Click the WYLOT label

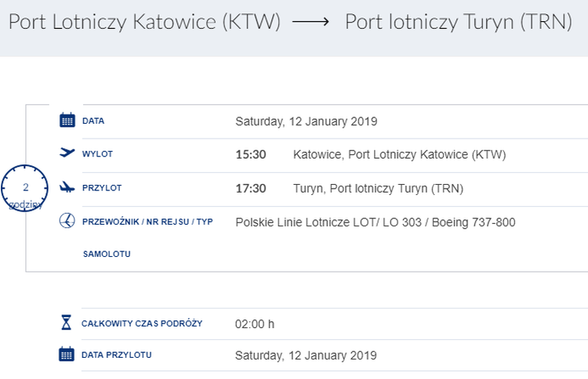(x=97, y=154)
